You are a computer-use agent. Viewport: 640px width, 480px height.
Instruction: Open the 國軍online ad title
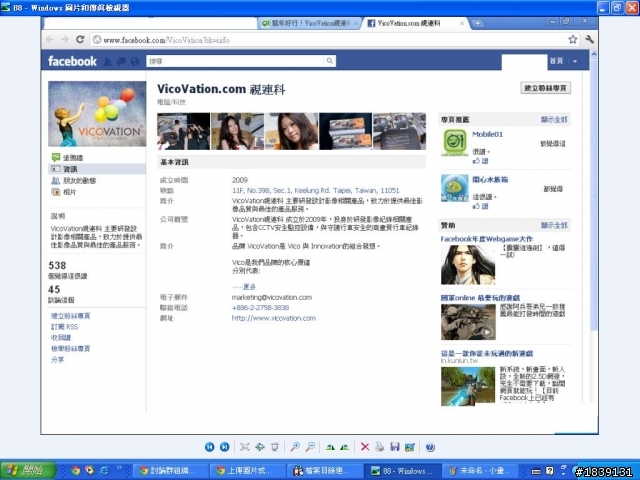(x=480, y=298)
